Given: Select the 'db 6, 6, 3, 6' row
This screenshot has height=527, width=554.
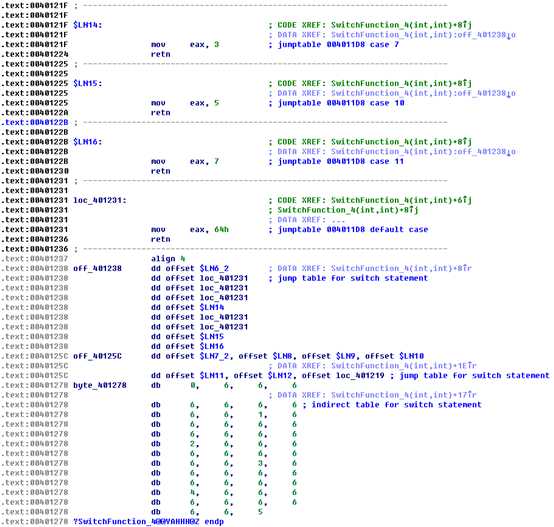Looking at the screenshot, I should click(x=224, y=463).
